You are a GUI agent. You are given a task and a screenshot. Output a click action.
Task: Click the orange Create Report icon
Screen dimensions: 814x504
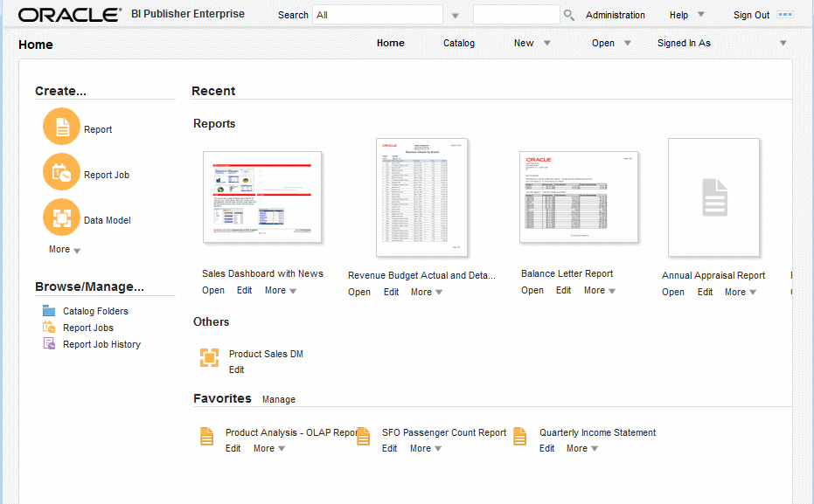click(61, 127)
